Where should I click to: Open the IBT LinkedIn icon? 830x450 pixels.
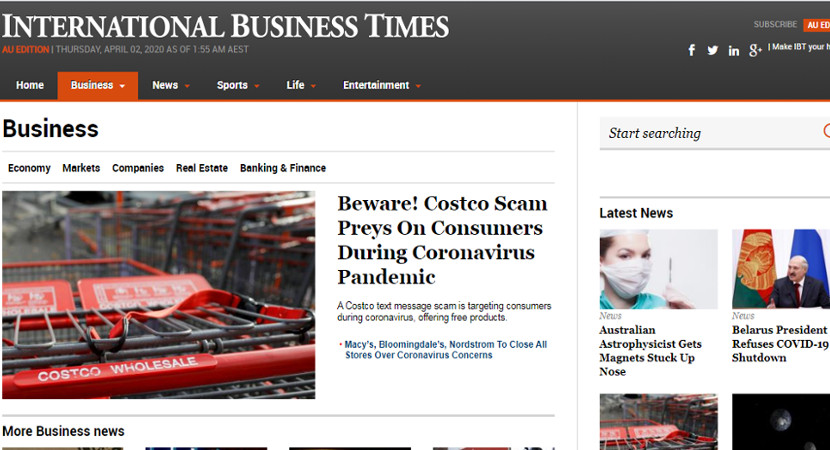733,51
